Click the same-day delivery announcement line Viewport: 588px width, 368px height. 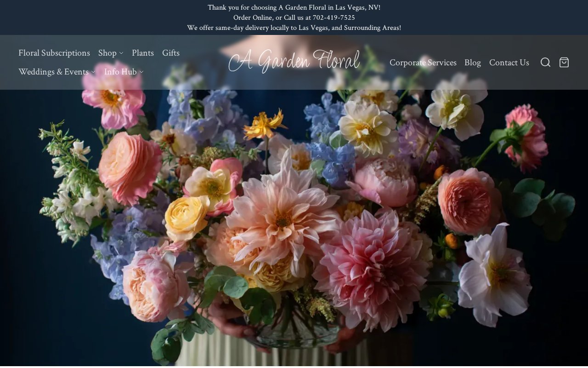point(294,28)
